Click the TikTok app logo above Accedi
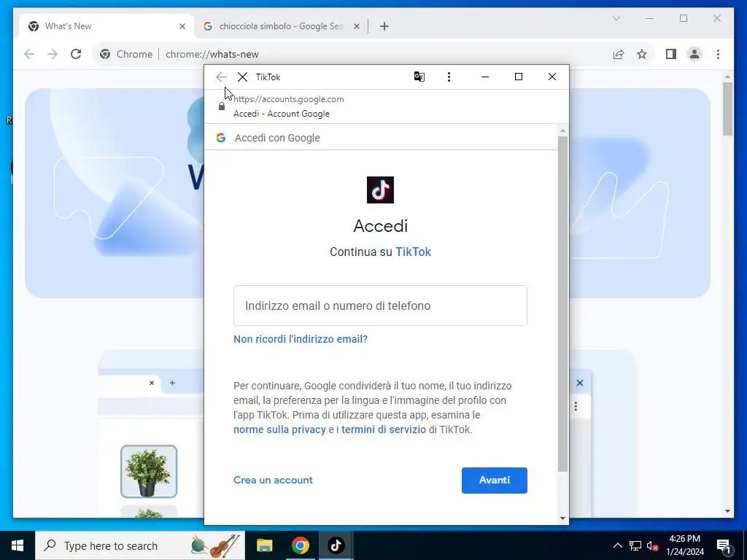 [380, 190]
